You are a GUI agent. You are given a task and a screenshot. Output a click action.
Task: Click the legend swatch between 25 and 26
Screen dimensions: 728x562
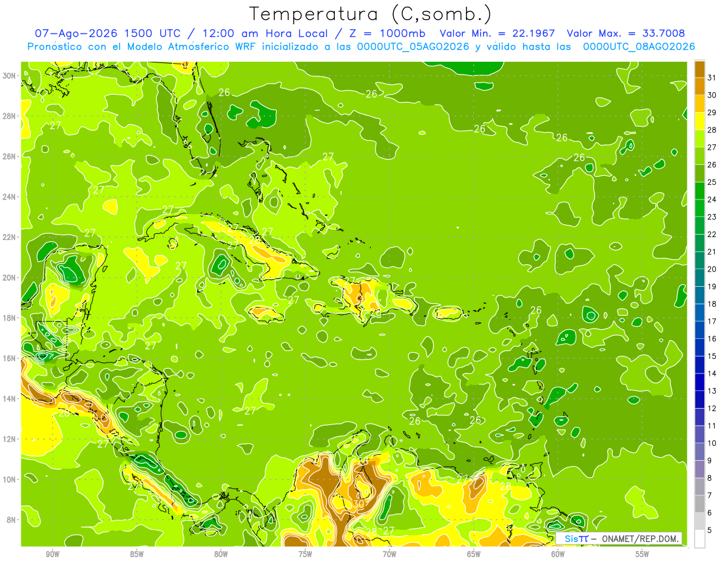tap(699, 173)
